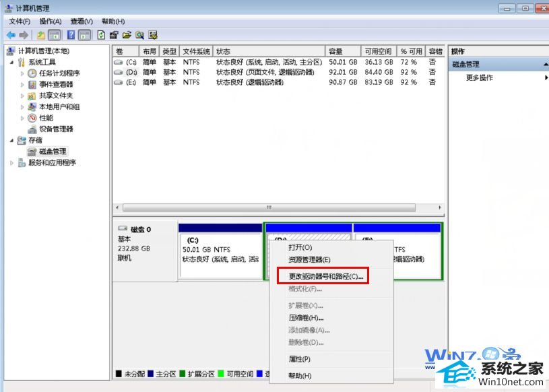Toggle the show/hide console tree icon
The width and height of the screenshot is (549, 392).
click(55, 35)
